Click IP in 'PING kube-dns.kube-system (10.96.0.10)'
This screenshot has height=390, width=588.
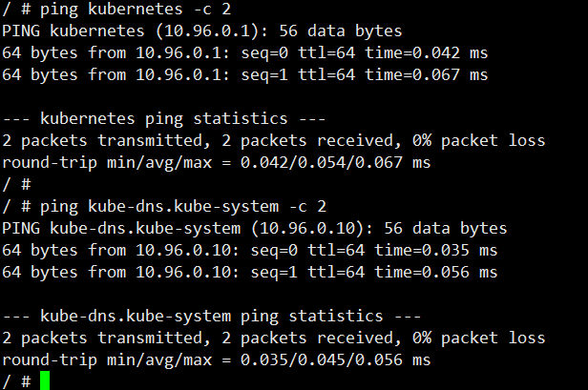pos(307,228)
